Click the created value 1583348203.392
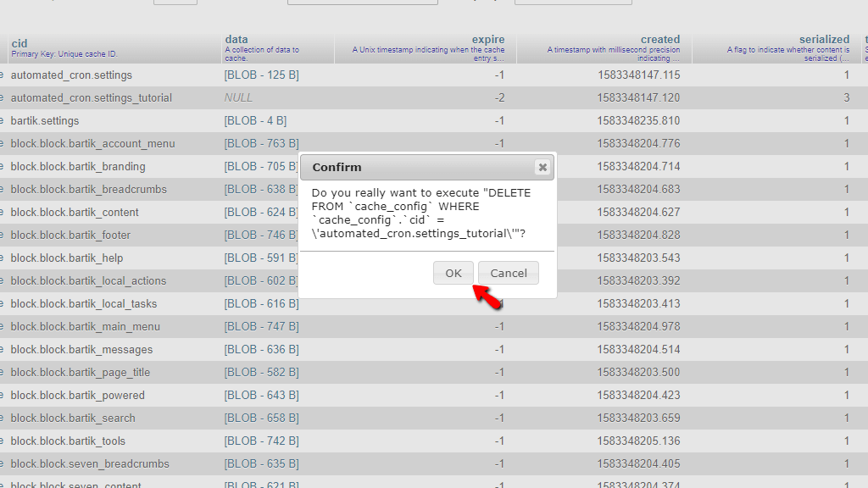 [x=639, y=281]
